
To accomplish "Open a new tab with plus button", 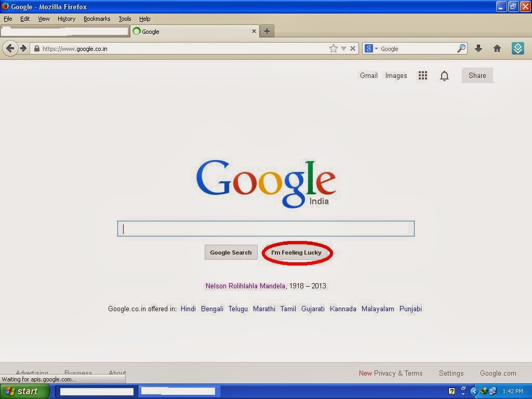I will [267, 31].
